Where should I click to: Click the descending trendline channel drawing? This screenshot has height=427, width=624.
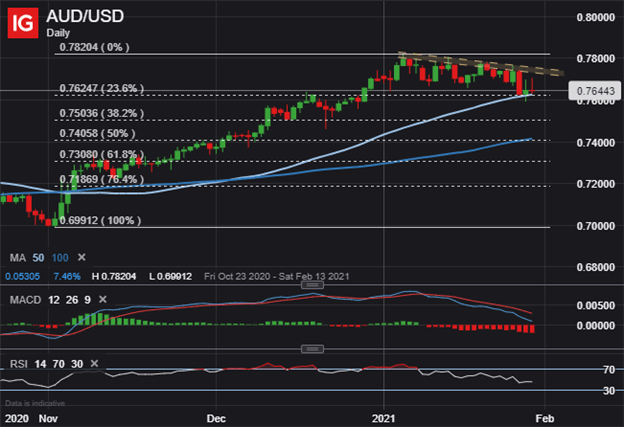point(481,64)
